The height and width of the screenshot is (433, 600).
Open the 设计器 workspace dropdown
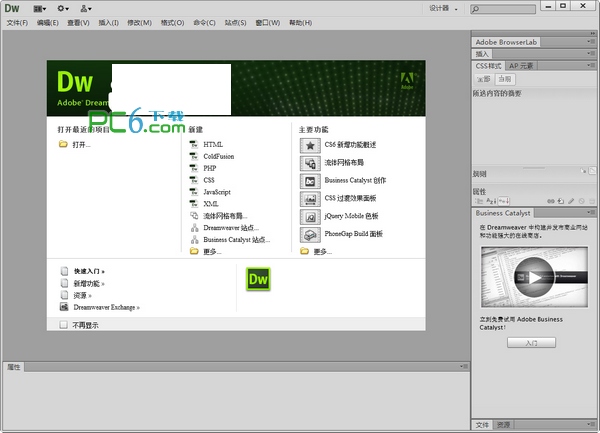(x=442, y=7)
